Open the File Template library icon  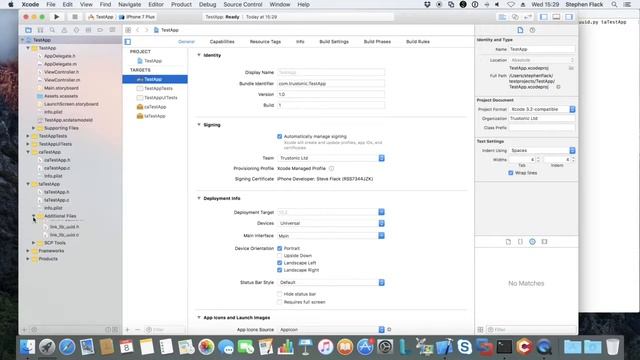[508, 242]
